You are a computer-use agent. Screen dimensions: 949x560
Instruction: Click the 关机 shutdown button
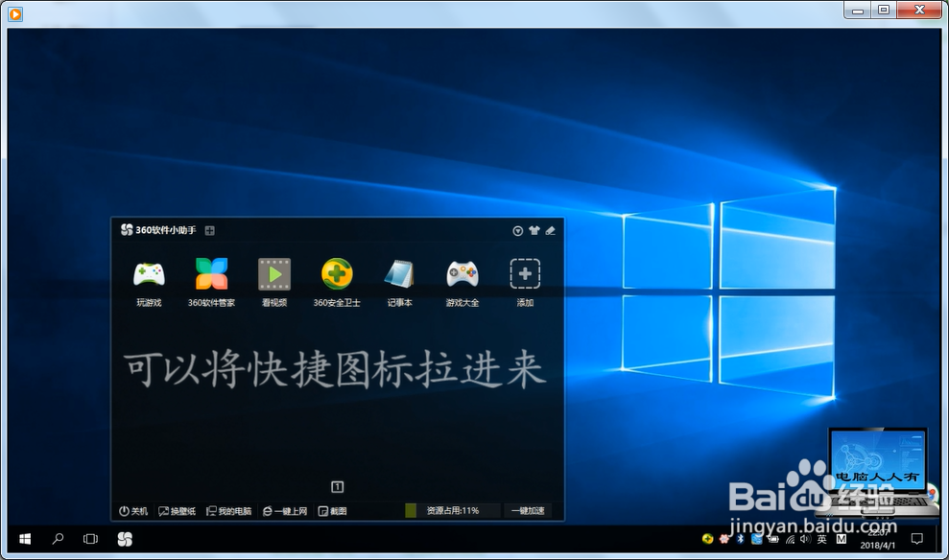click(x=133, y=511)
